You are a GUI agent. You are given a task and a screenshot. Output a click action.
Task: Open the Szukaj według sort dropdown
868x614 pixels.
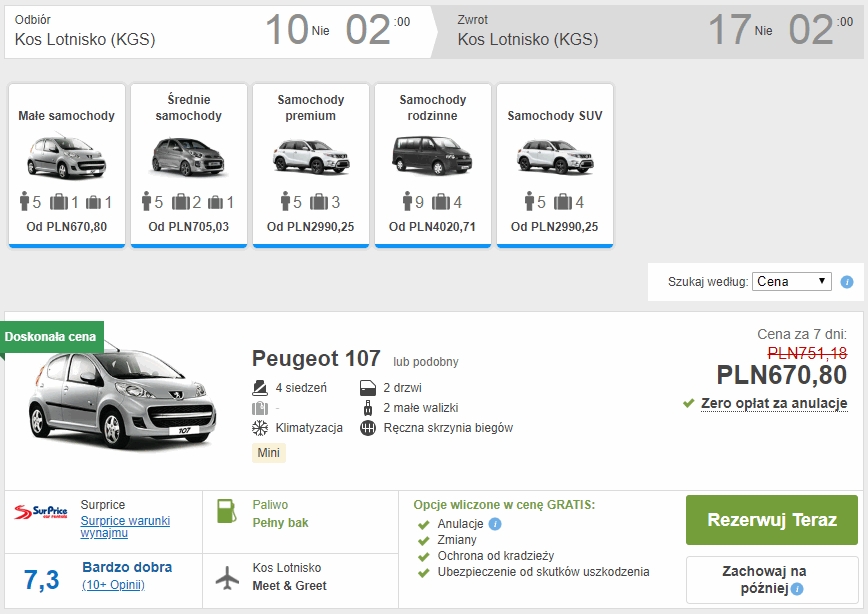coord(792,281)
